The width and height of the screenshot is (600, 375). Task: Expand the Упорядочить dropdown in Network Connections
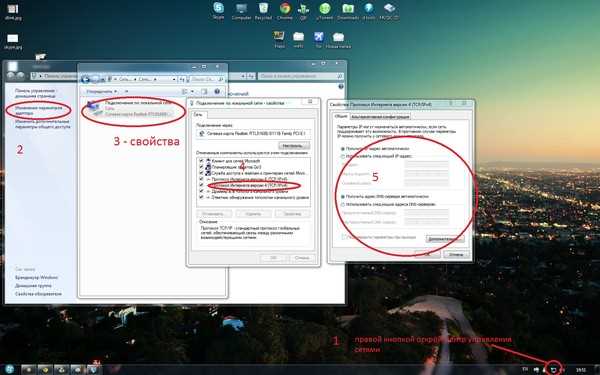(101, 91)
